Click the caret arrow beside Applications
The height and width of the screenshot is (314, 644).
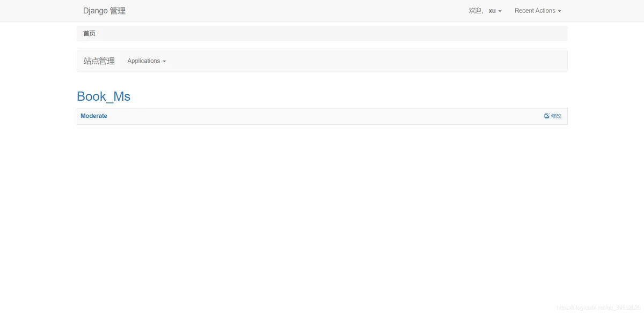[x=164, y=62]
